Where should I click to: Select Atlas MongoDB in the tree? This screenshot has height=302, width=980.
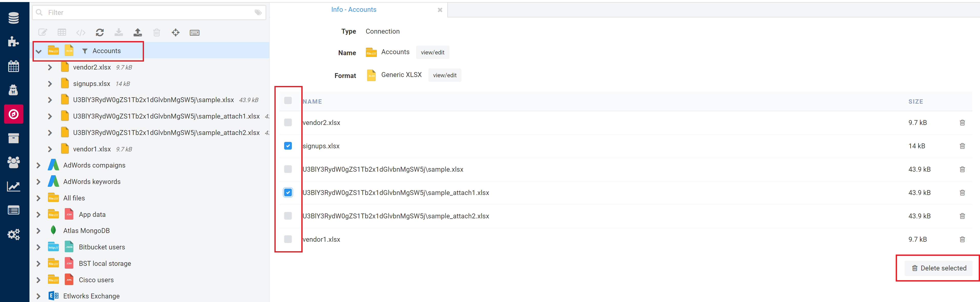click(86, 231)
